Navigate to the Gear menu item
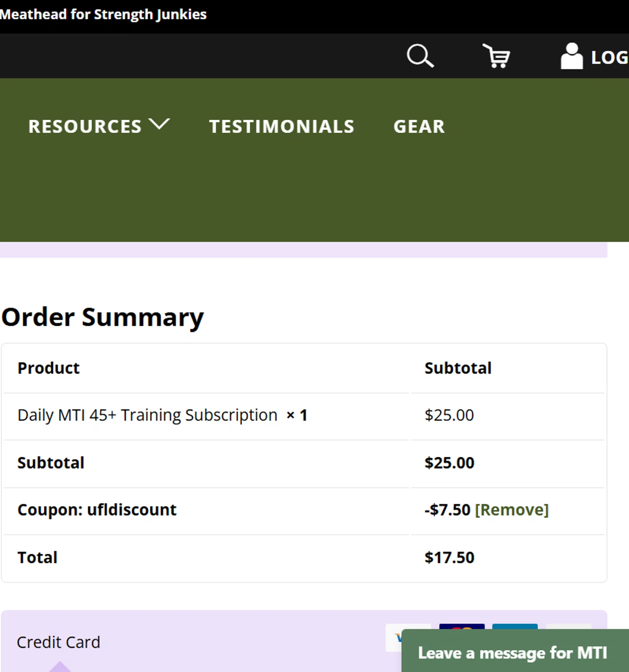 click(419, 126)
